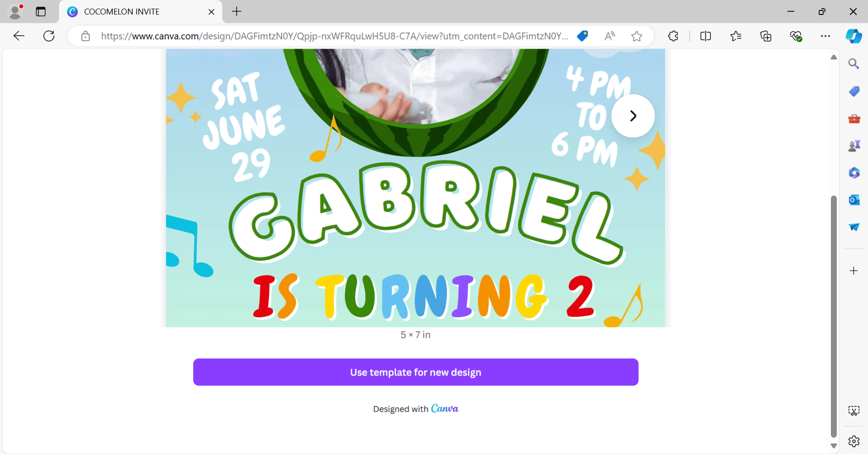Image resolution: width=868 pixels, height=454 pixels.
Task: Toggle split screen view
Action: (x=705, y=36)
